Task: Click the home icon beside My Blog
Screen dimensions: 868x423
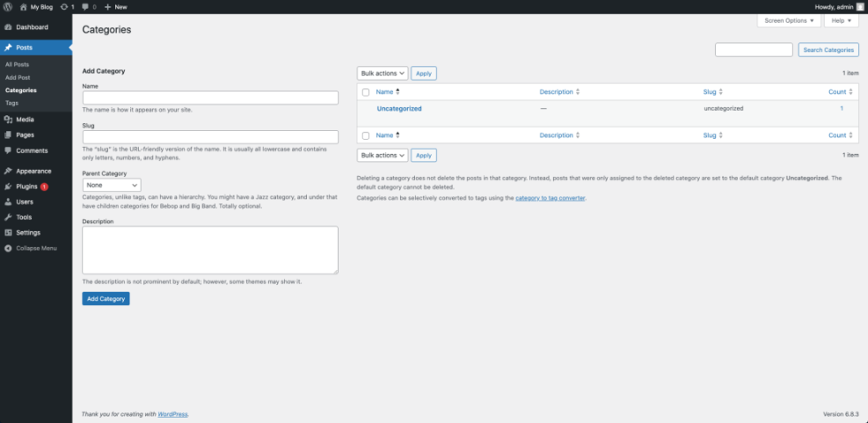Action: [x=23, y=7]
